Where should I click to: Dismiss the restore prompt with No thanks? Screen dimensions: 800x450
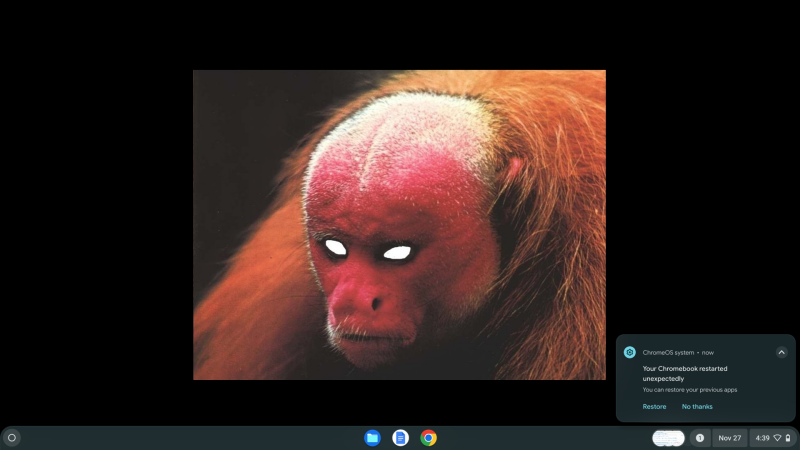tap(697, 407)
